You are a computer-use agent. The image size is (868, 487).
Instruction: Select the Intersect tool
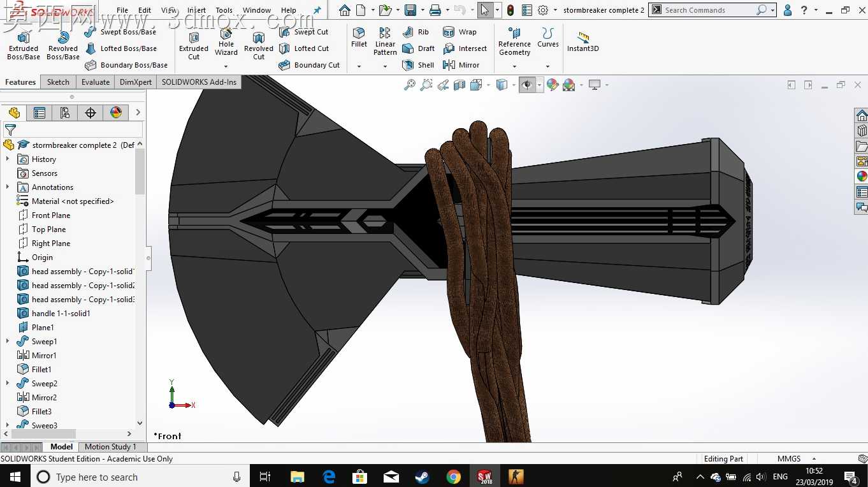point(465,48)
